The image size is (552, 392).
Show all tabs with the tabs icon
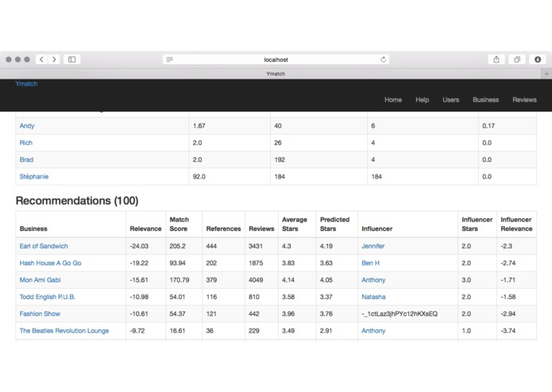(x=517, y=60)
